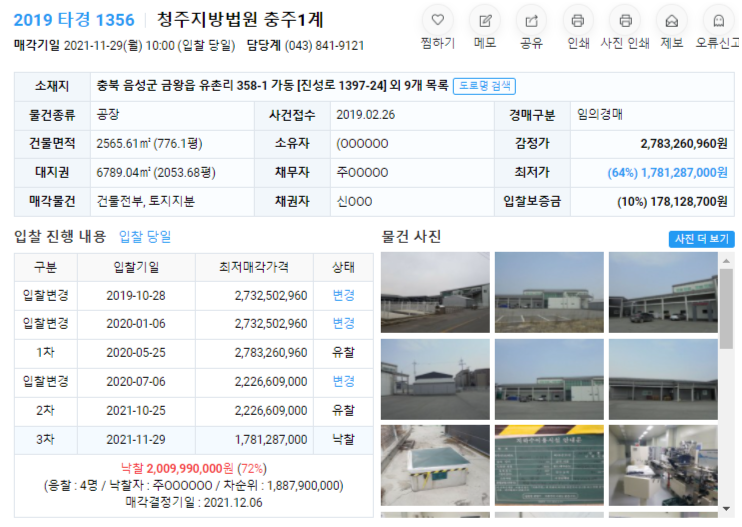
Task: Click the 사진 인쇄 photo print icon
Action: pyautogui.click(x=625, y=20)
